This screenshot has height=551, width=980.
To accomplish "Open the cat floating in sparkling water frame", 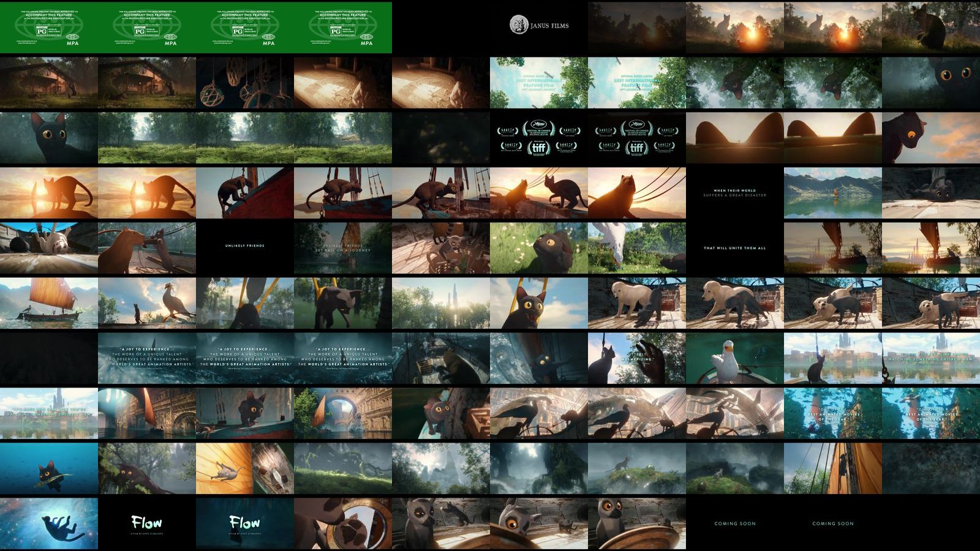I will click(49, 523).
